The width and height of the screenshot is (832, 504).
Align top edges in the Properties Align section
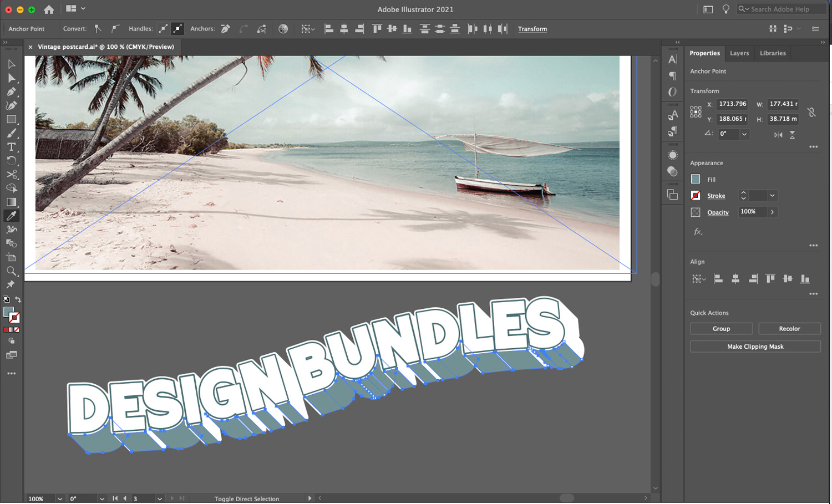[770, 279]
